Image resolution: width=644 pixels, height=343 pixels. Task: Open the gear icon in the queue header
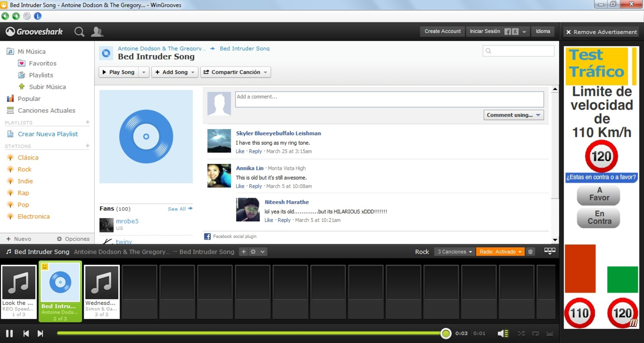pos(253,252)
